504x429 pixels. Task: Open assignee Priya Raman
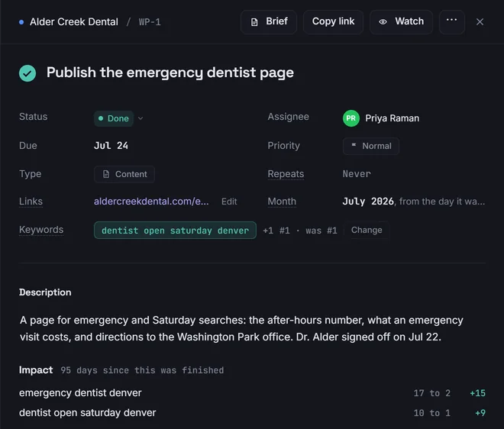(393, 118)
